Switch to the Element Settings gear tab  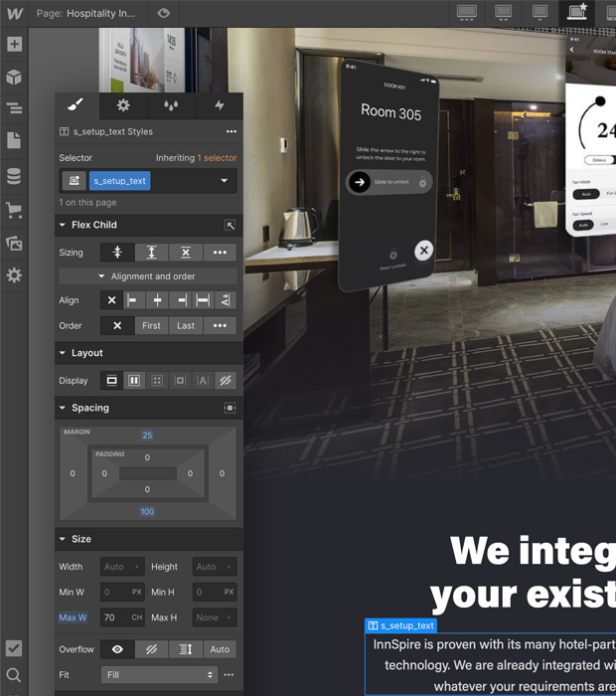[123, 105]
